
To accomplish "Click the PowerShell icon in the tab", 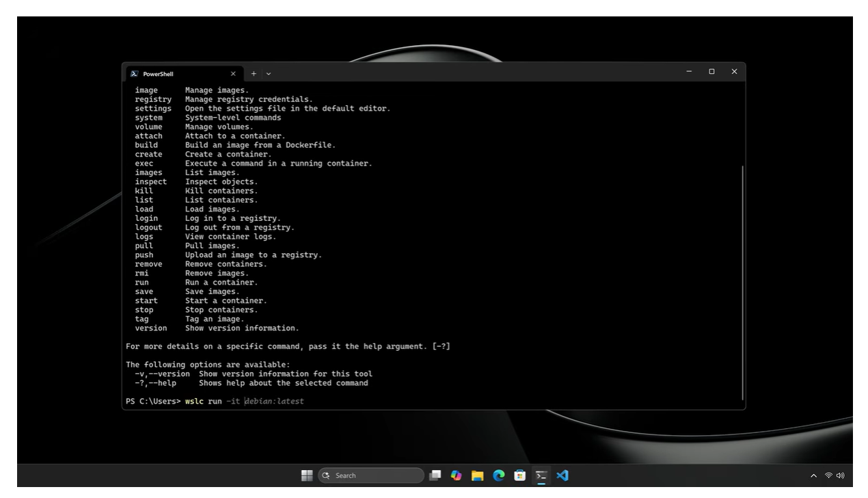I will [x=135, y=73].
